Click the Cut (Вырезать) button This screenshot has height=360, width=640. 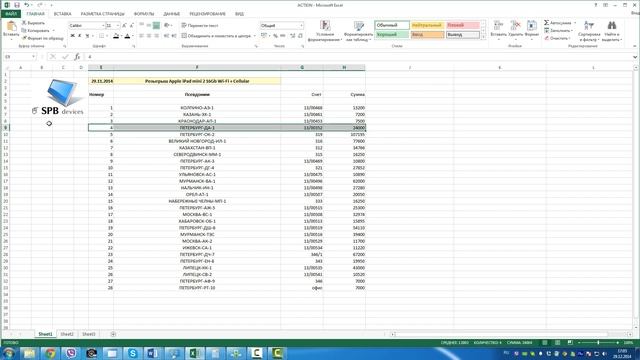click(x=33, y=23)
